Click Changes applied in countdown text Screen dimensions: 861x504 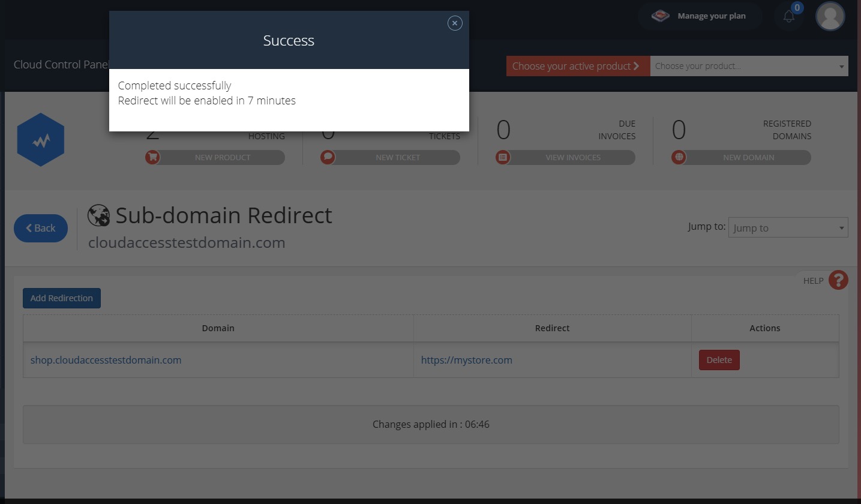(431, 424)
